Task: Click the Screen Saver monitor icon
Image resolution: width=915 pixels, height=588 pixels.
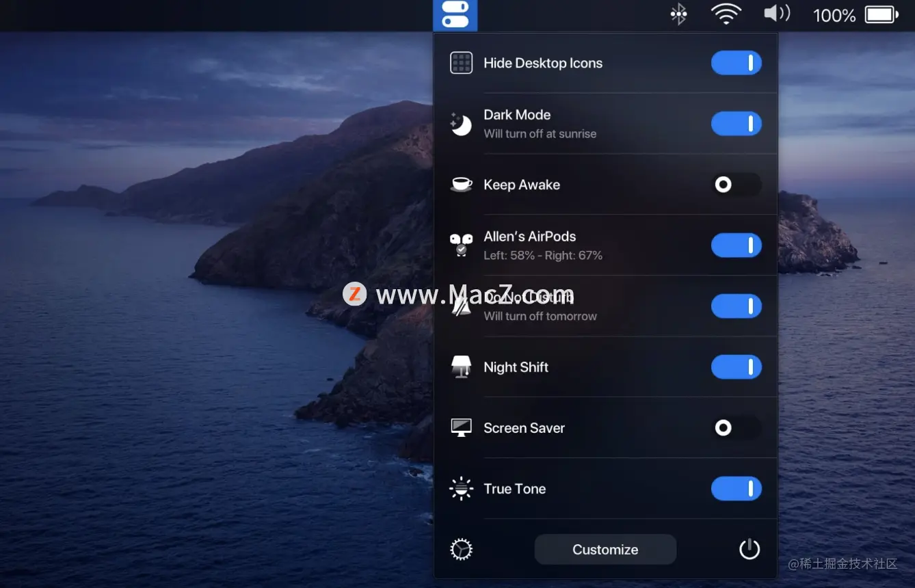Action: pos(462,428)
